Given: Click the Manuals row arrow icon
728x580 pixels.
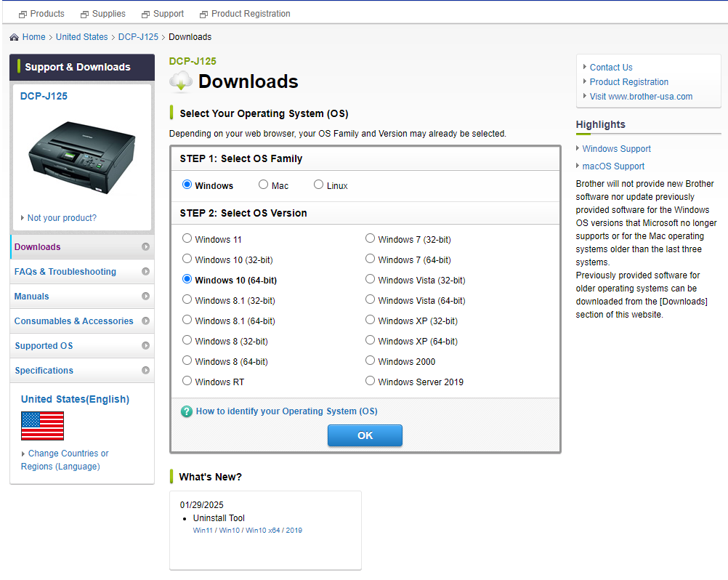Looking at the screenshot, I should coord(145,296).
